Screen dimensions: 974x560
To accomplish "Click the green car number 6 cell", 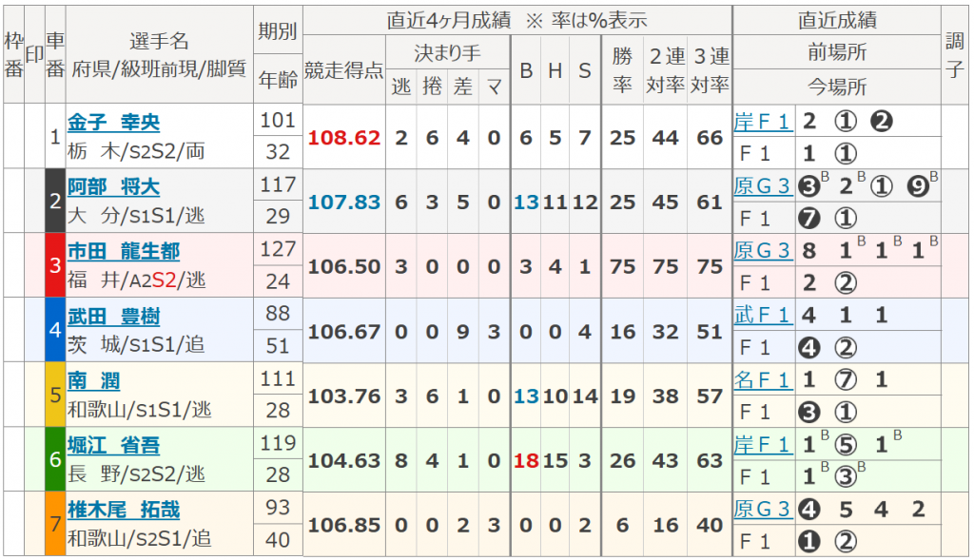I will pyautogui.click(x=55, y=459).
